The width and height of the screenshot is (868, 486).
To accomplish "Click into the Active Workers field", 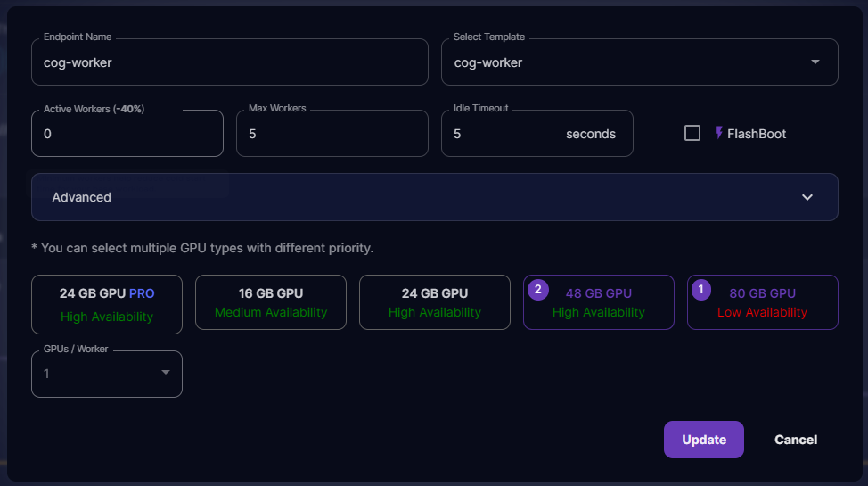I will coord(127,134).
